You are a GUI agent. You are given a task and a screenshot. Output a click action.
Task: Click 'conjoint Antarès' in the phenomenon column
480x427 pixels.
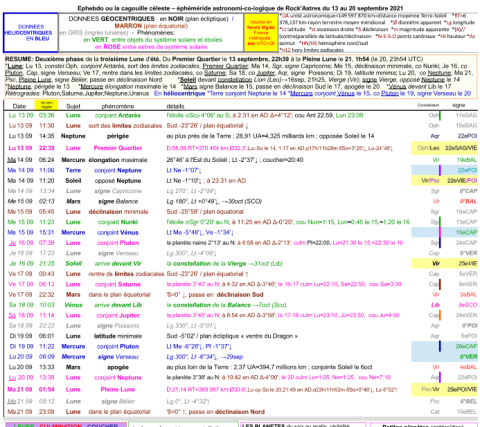pos(118,115)
